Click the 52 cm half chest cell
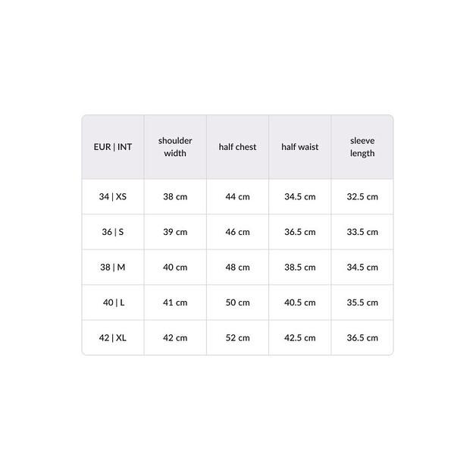 pyautogui.click(x=237, y=337)
